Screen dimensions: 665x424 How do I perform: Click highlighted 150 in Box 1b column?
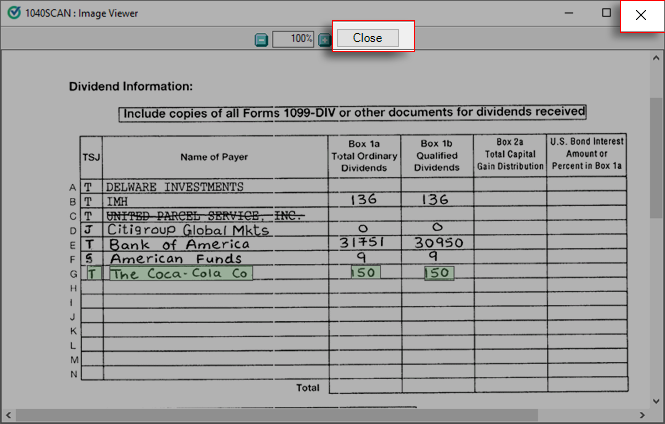pyautogui.click(x=438, y=273)
